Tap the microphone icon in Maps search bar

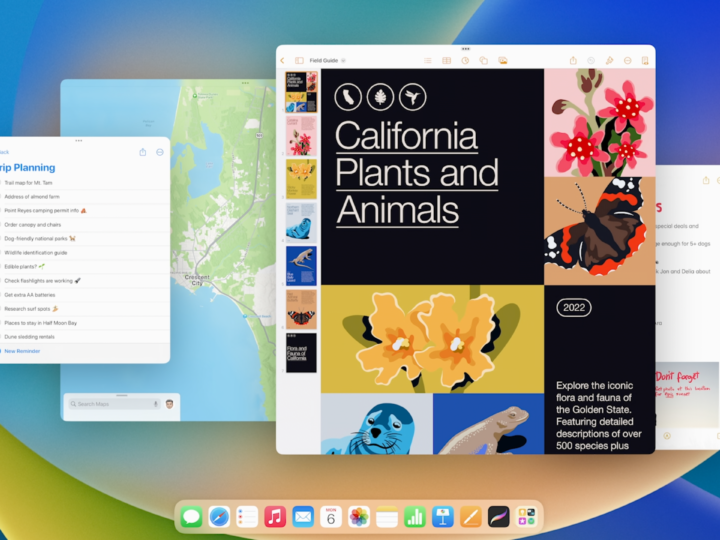click(155, 404)
